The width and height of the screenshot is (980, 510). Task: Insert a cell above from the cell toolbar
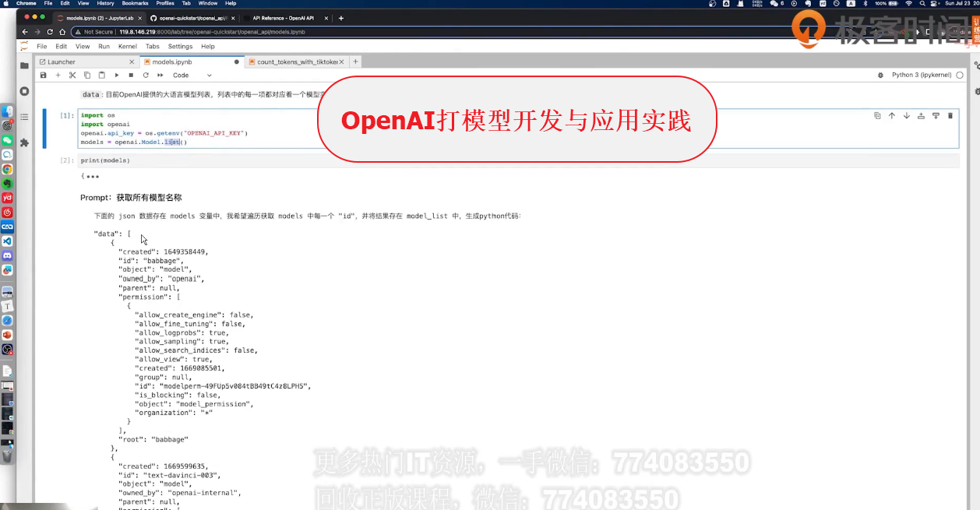pos(921,115)
